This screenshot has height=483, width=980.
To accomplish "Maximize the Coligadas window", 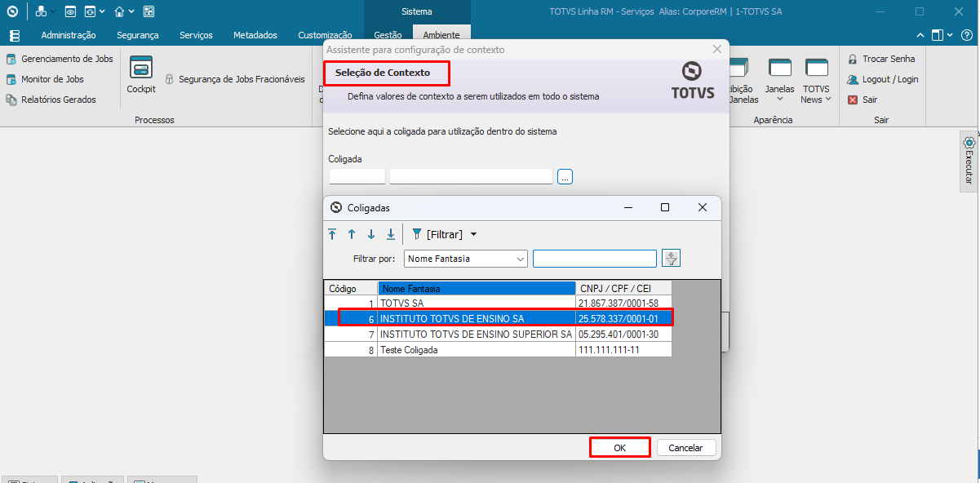I will click(665, 207).
